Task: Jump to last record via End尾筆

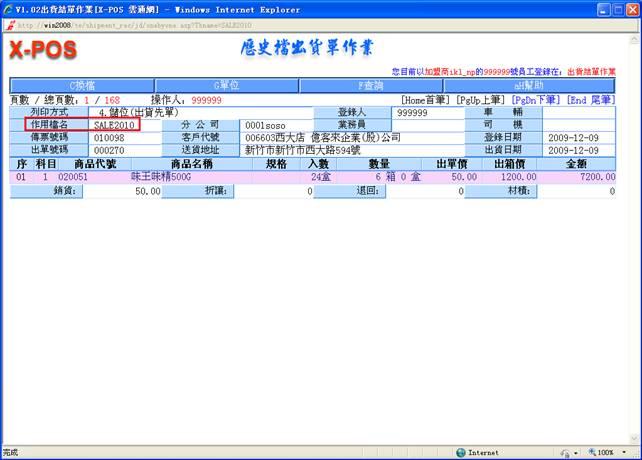Action: [x=591, y=101]
